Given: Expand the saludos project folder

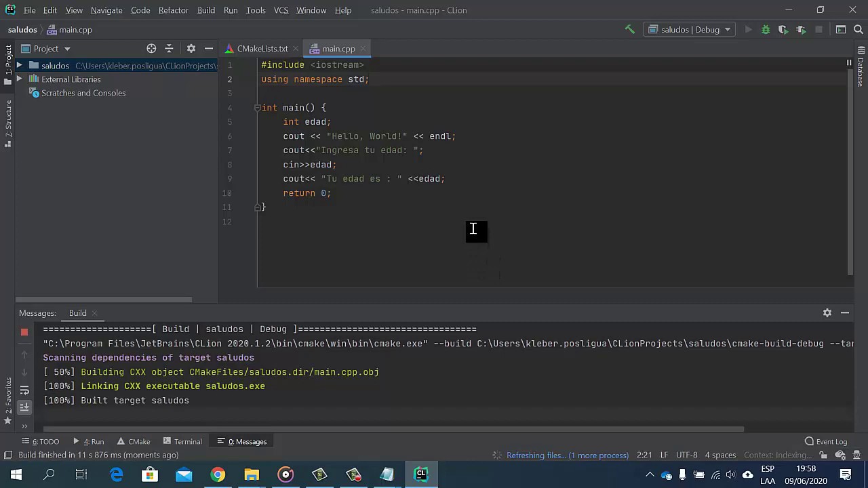Looking at the screenshot, I should tap(19, 66).
